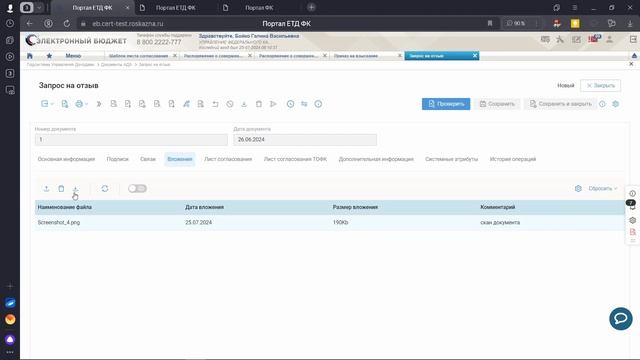The height and width of the screenshot is (360, 640).
Task: Open the user profile icon in header
Action: (x=609, y=40)
